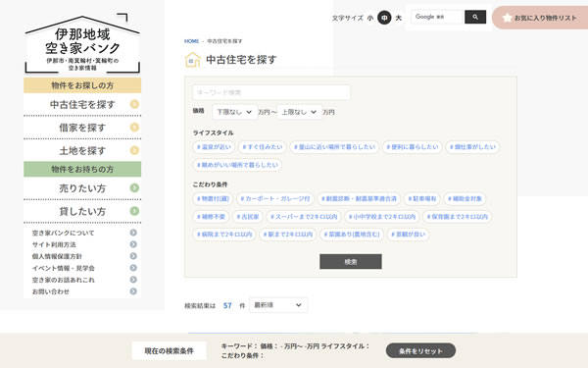
Task: Click yellow arrow icon next to 中古住宅を探す
Action: (x=134, y=104)
